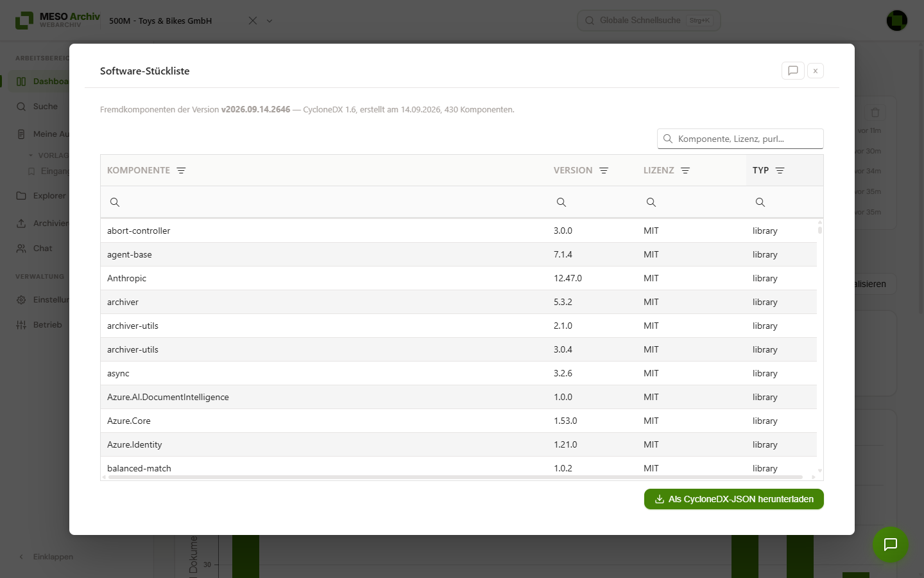Expand the tenant selector dropdown arrow
924x578 pixels.
(269, 21)
